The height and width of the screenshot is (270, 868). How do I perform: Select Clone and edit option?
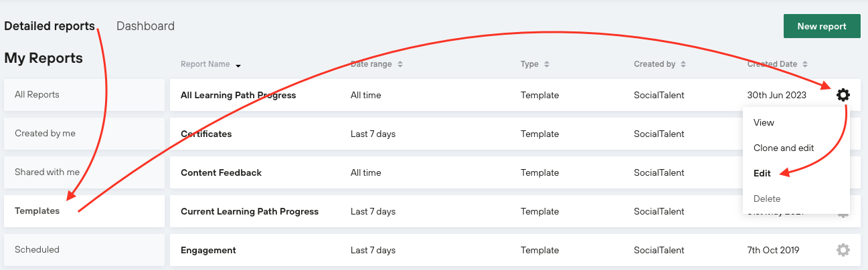coord(784,148)
